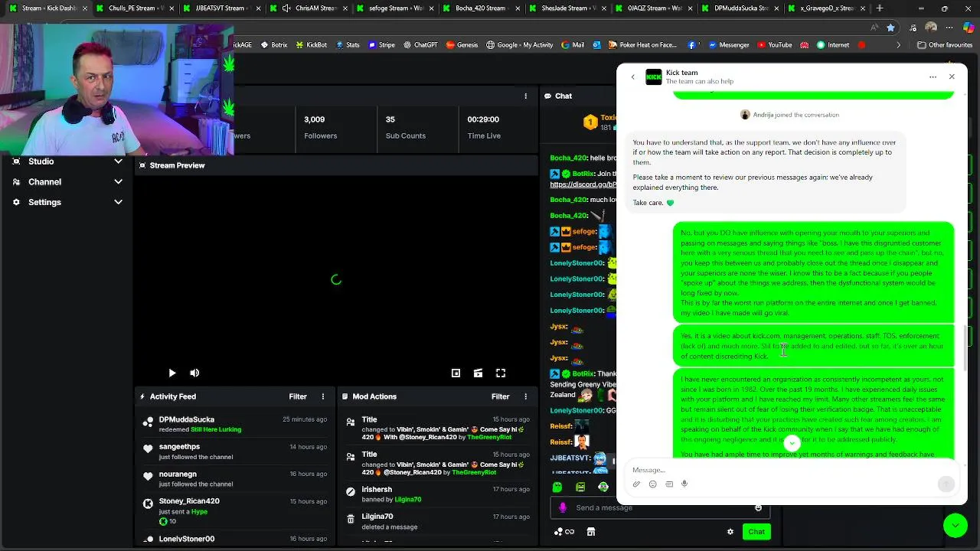Open Kick team chat options menu

933,77
